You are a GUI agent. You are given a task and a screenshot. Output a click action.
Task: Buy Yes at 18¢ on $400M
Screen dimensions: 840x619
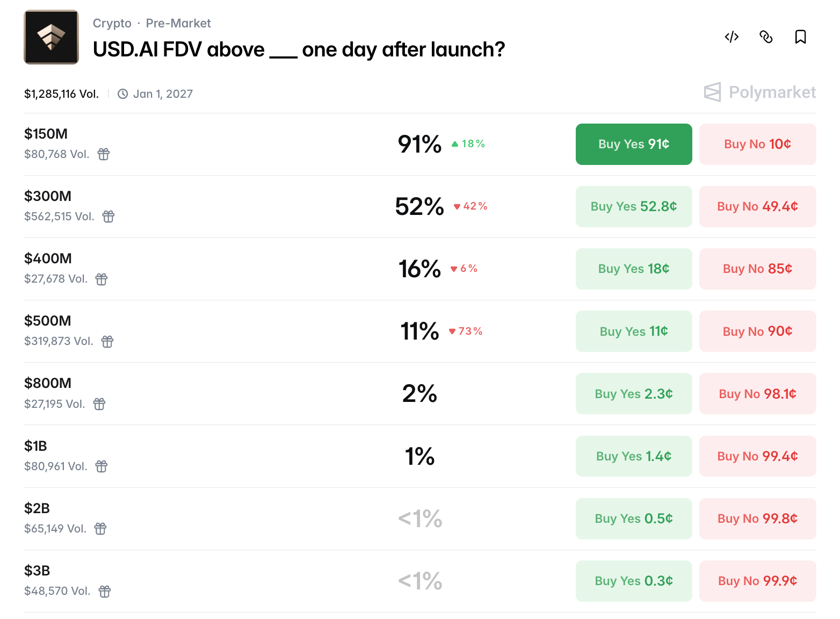coord(633,269)
